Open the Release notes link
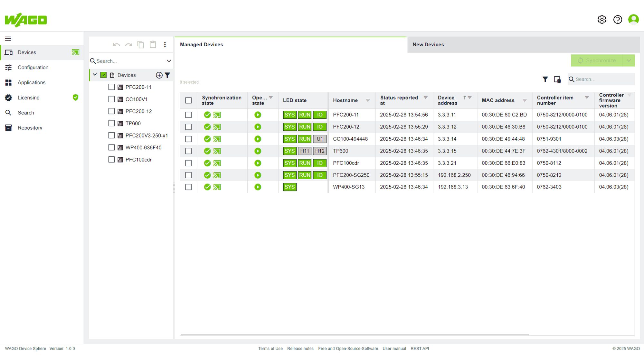 [x=300, y=349]
